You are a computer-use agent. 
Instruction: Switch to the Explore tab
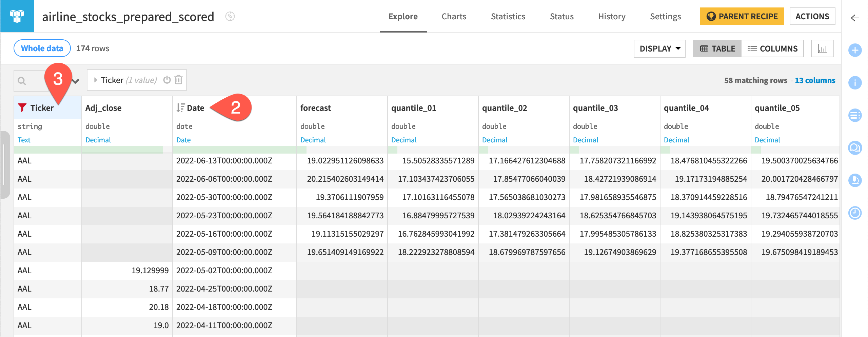[403, 16]
